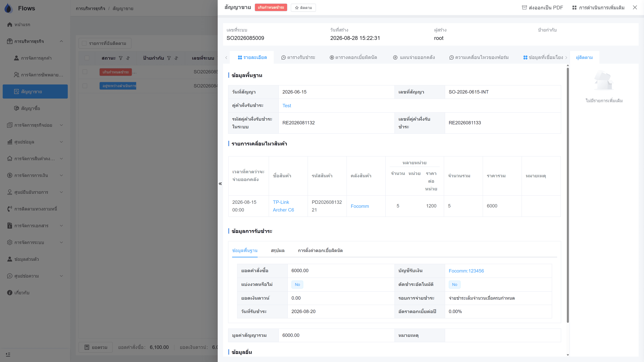The image size is (644, 362).
Task: Click product code PD20260813221
Action: (327, 206)
